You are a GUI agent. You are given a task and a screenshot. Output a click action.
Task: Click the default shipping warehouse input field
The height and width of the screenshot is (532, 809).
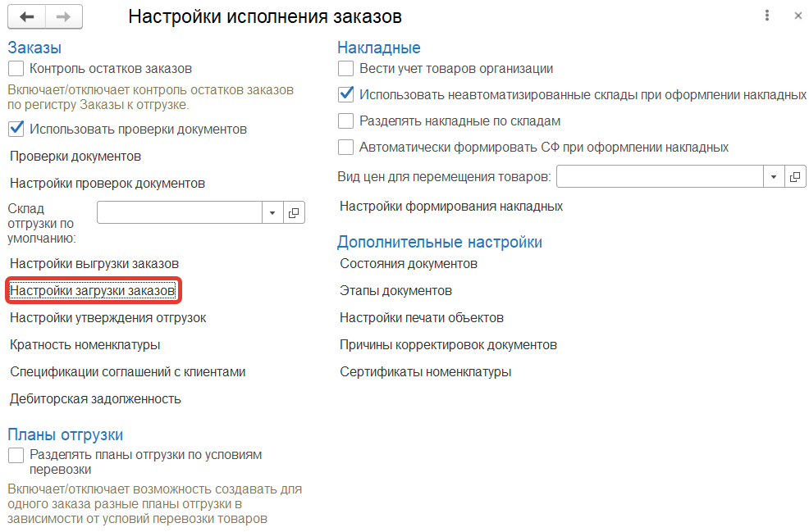(180, 212)
